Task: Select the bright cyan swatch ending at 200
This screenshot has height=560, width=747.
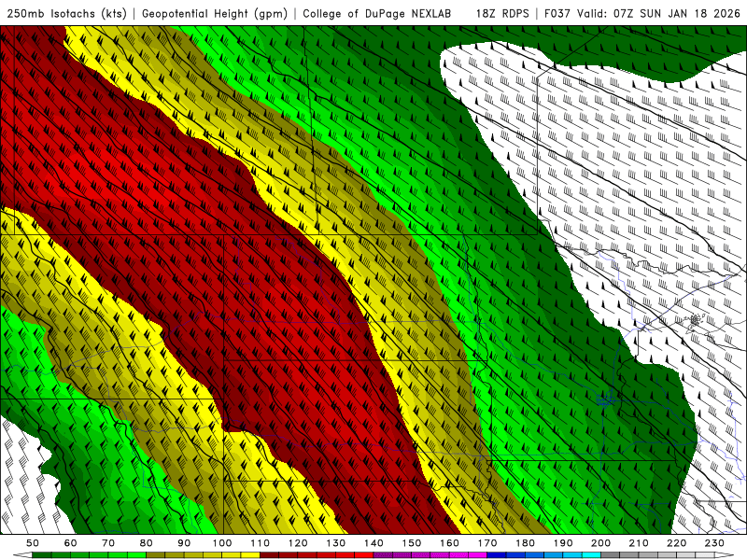Action: tap(591, 555)
